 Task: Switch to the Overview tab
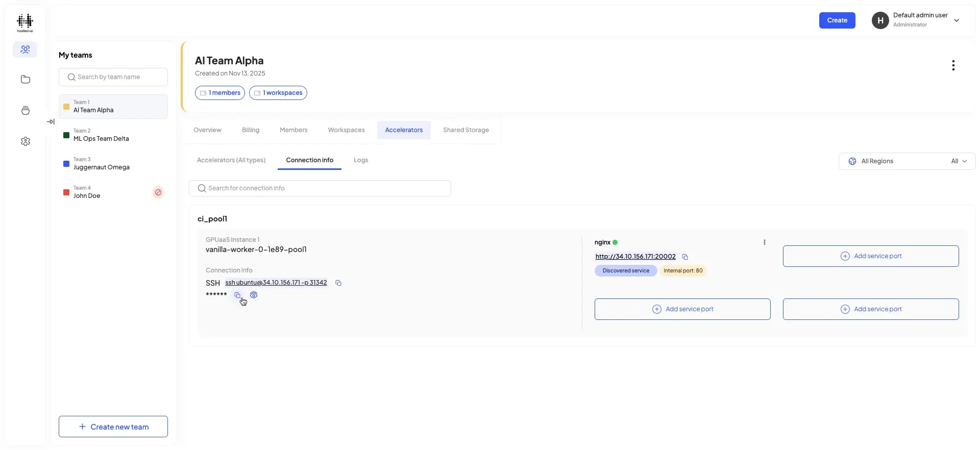207,130
